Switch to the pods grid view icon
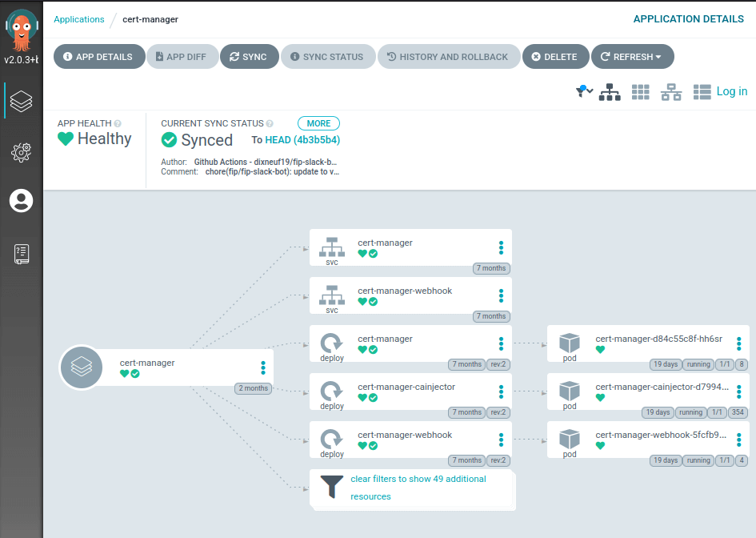The image size is (756, 538). pyautogui.click(x=640, y=92)
